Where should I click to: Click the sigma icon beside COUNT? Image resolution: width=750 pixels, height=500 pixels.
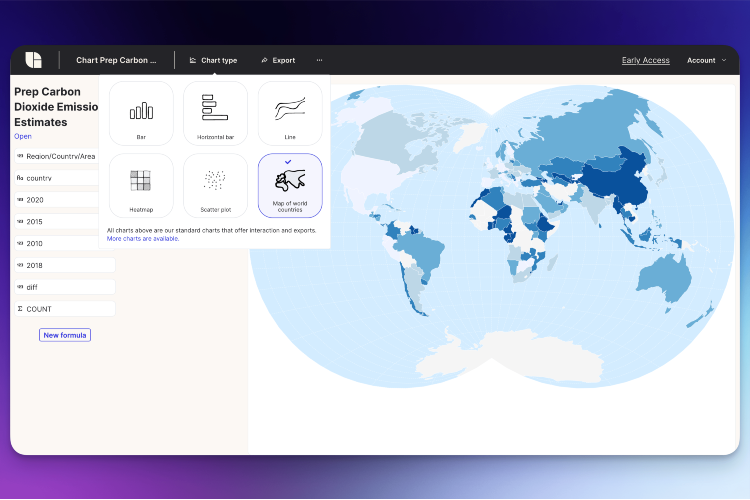pyautogui.click(x=20, y=309)
